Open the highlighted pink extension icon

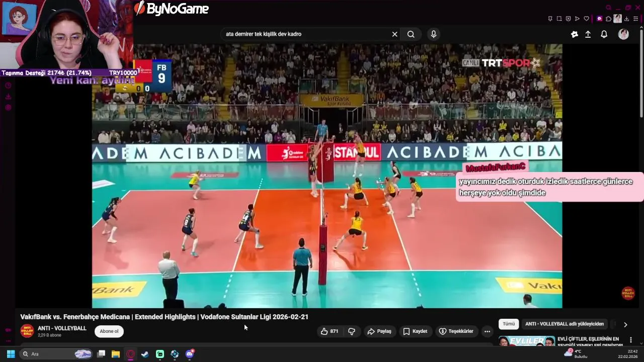[x=599, y=19]
